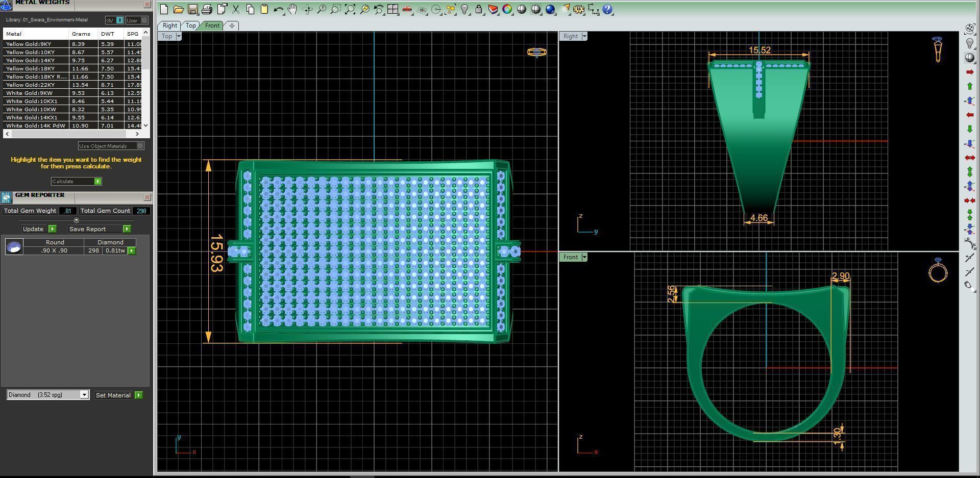Open the Layers panel icon
980x478 pixels.
tap(493, 9)
